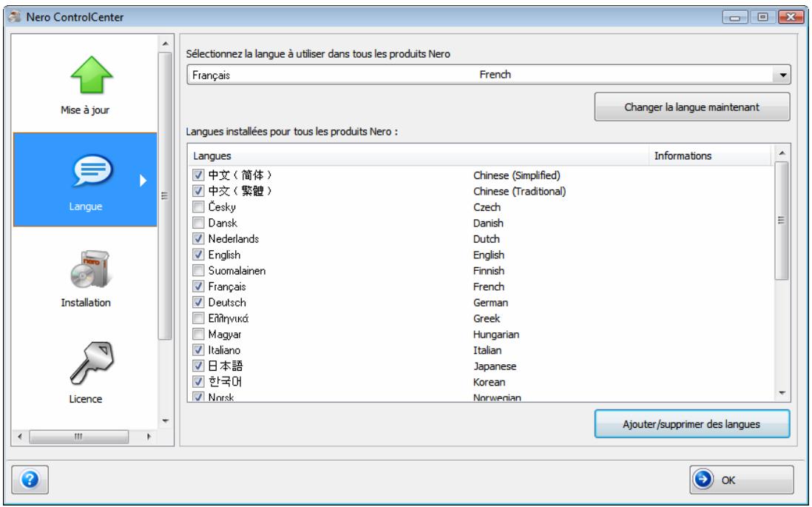Viewport: 812px width, 507px height.
Task: Check the Suomalainen checkbox
Action: pyautogui.click(x=197, y=271)
